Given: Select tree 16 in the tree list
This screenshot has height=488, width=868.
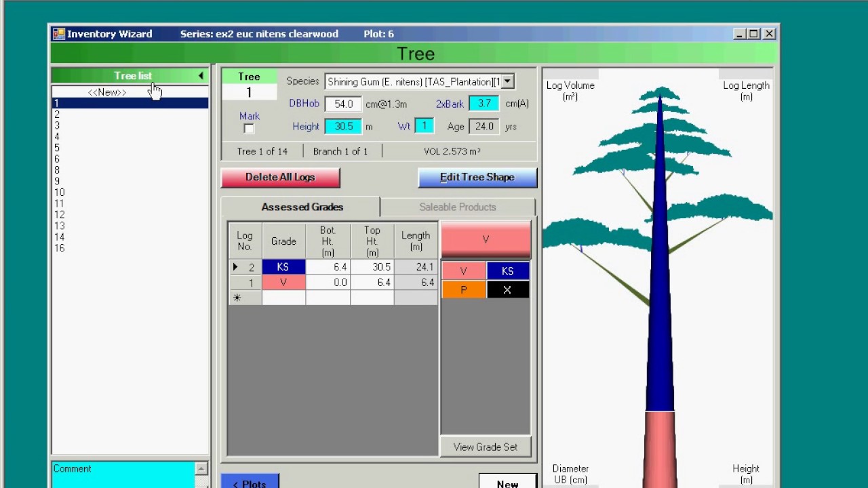Looking at the screenshot, I should [130, 248].
